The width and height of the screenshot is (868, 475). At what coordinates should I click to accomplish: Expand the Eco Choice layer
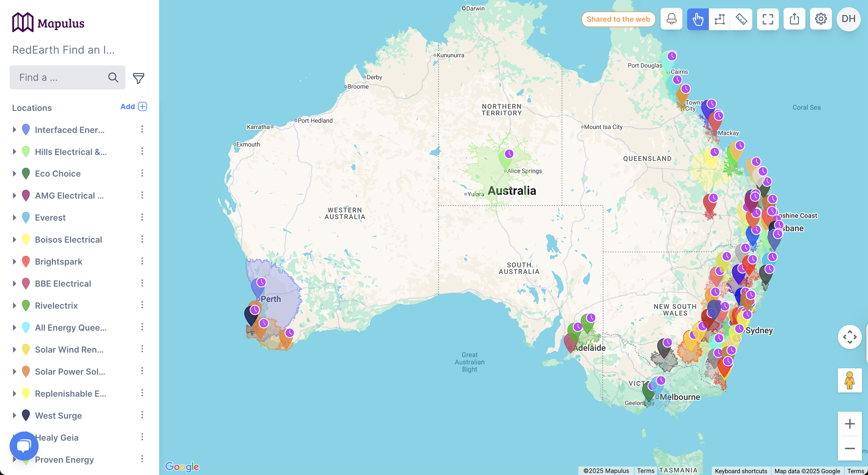(x=14, y=174)
